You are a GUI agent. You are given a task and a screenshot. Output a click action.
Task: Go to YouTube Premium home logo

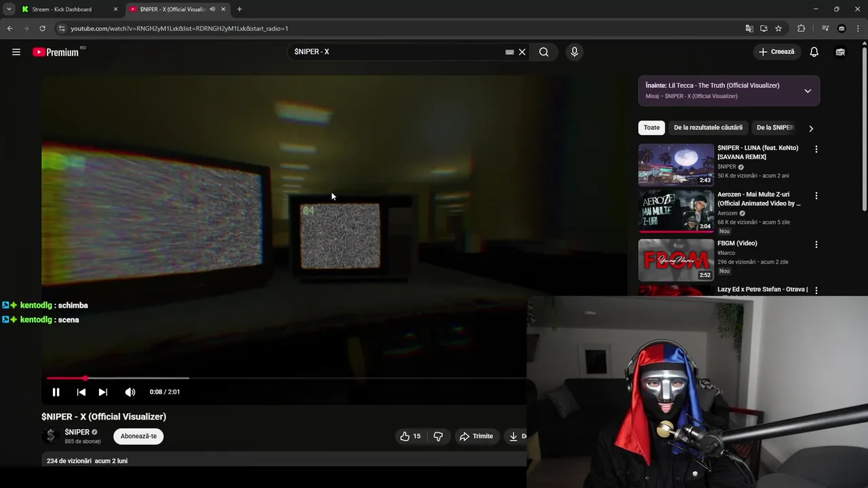coord(56,52)
